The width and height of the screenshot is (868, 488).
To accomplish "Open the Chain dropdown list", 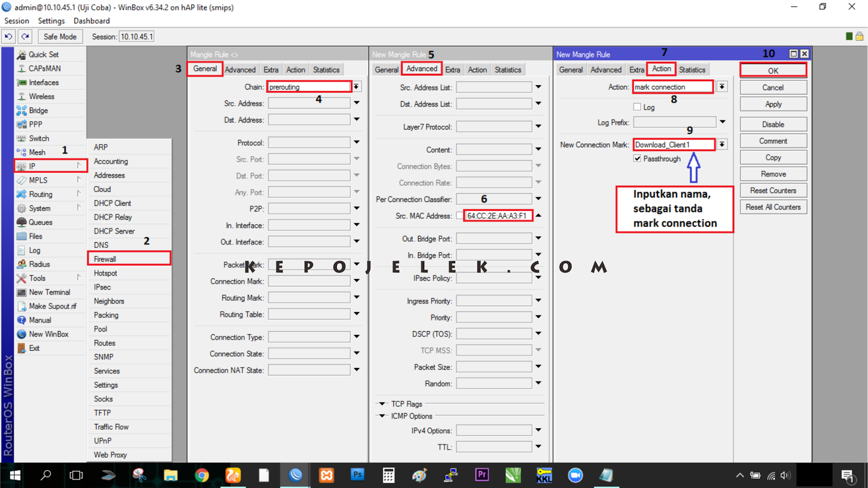I will click(356, 87).
